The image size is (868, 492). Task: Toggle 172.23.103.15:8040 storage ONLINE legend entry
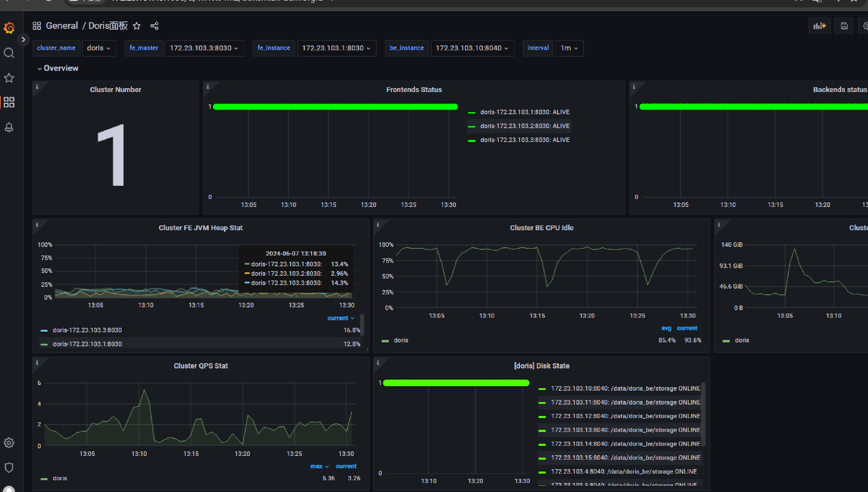(626, 458)
